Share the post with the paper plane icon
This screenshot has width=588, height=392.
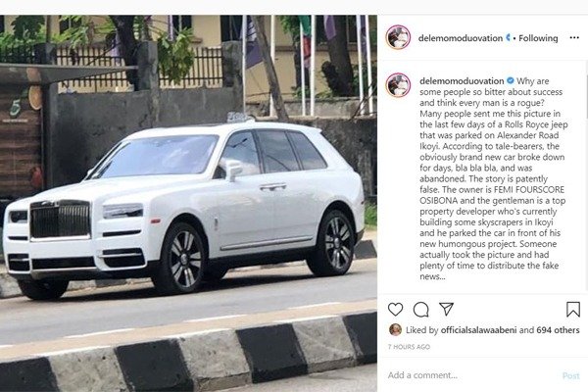coord(446,309)
